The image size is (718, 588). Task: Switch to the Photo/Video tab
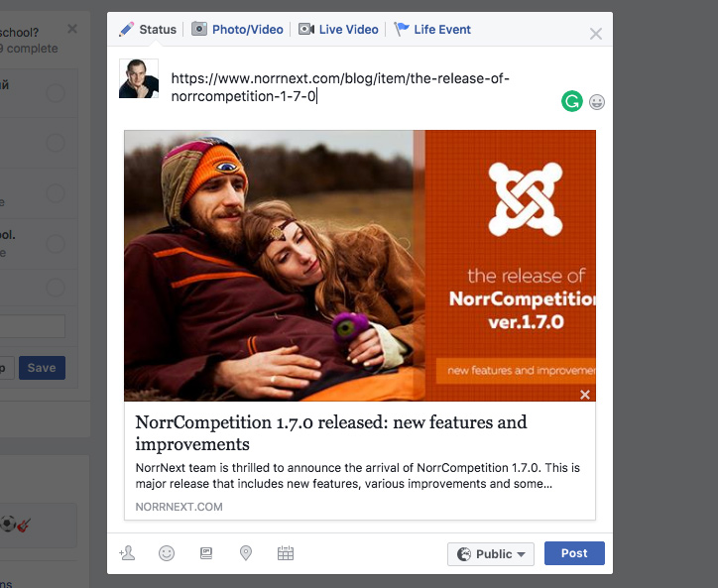(237, 30)
